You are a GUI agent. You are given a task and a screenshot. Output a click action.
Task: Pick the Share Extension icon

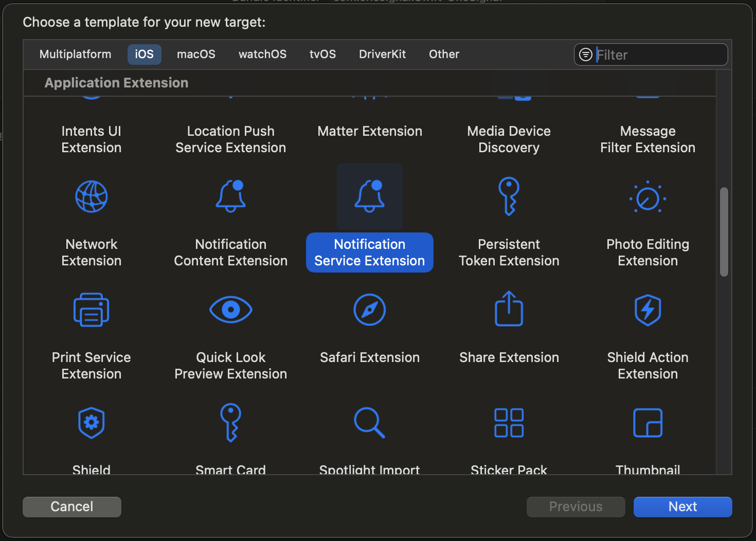point(509,309)
